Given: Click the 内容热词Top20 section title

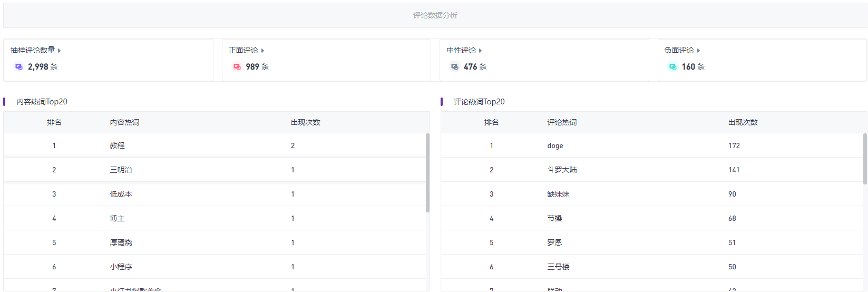Looking at the screenshot, I should click(x=42, y=102).
